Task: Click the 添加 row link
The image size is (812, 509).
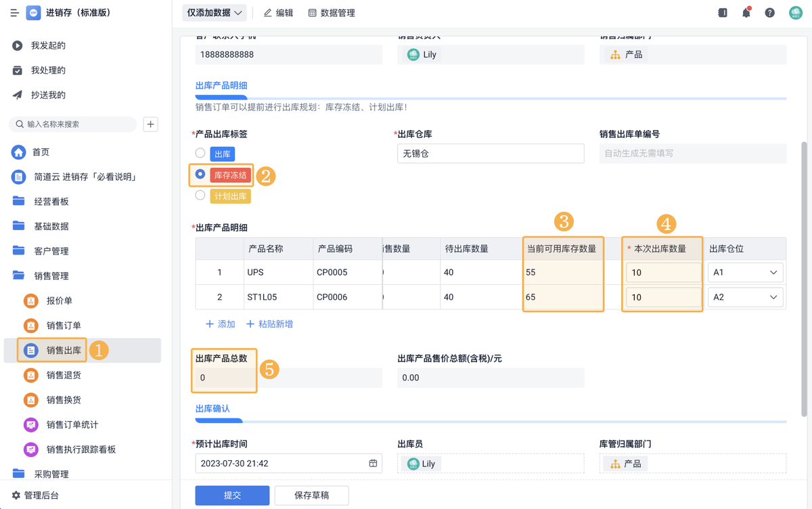Action: coord(220,324)
